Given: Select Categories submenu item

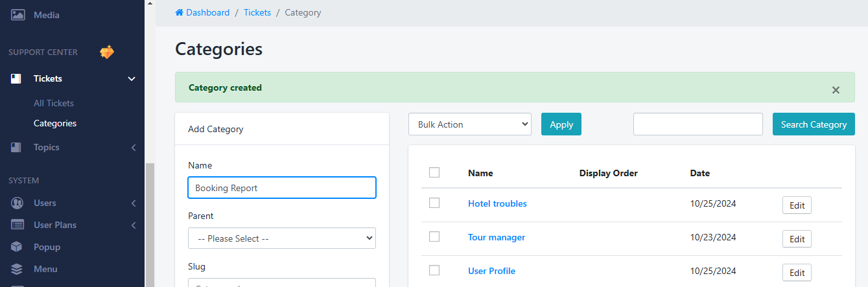Looking at the screenshot, I should pyautogui.click(x=55, y=123).
